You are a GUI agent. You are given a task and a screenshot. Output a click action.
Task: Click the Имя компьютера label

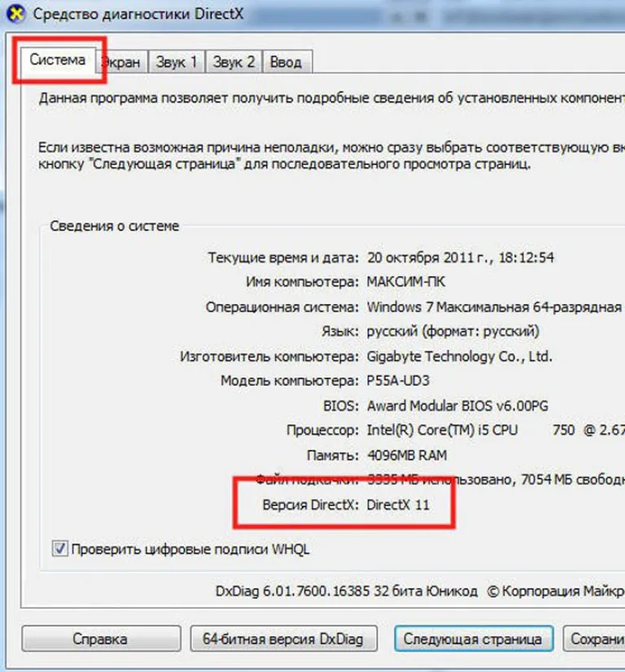(302, 282)
